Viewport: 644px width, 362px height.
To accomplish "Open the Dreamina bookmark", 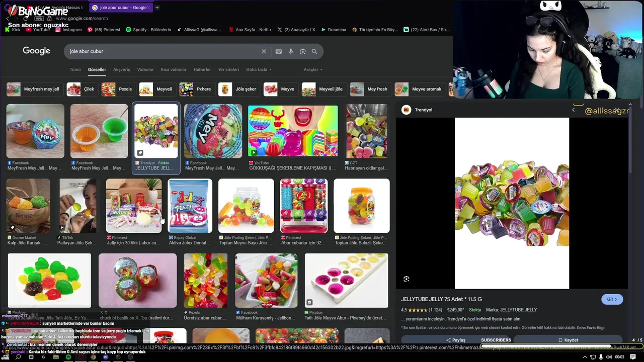I will tap(333, 30).
